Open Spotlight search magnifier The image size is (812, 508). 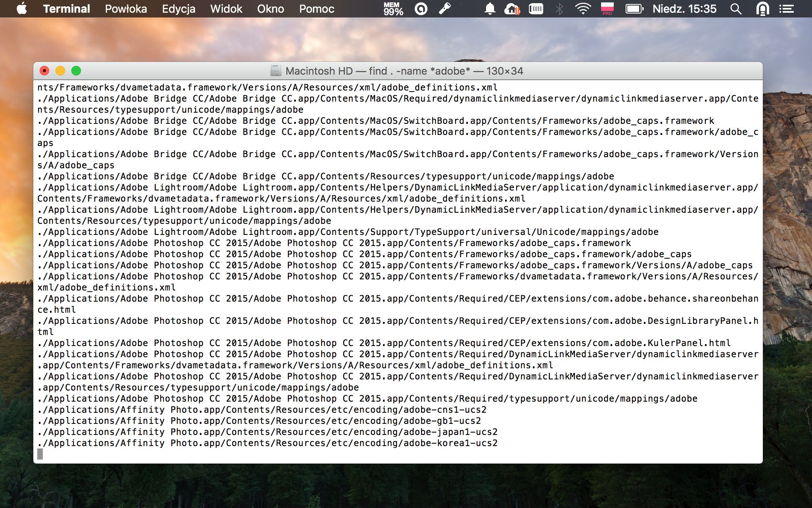coord(736,9)
